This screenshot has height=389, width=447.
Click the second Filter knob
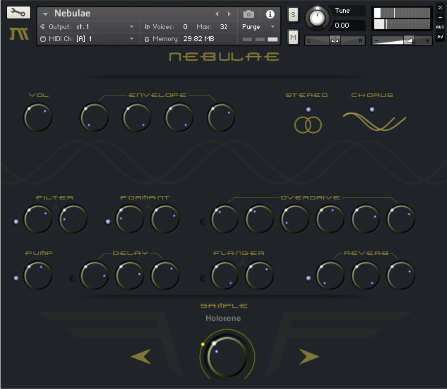tap(74, 219)
